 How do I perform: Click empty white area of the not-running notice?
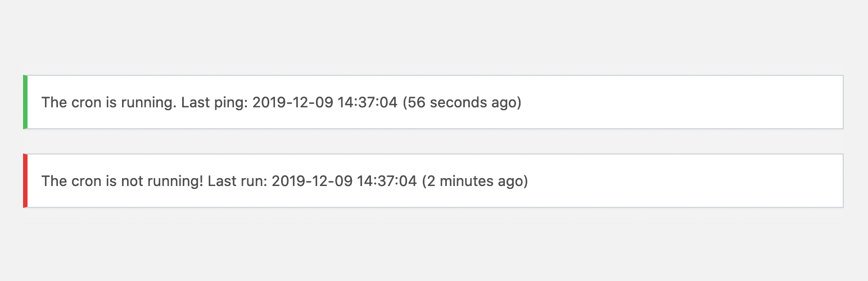point(675,180)
